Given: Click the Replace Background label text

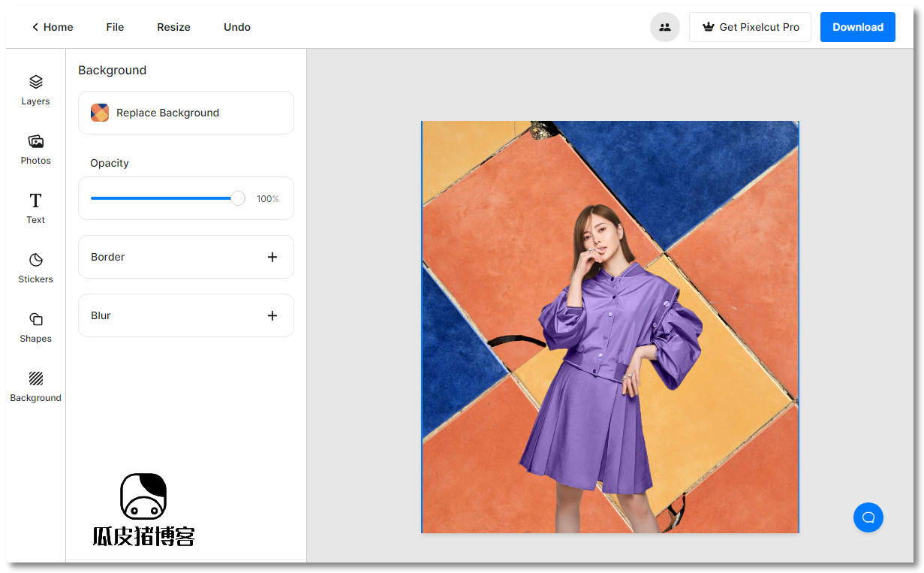Looking at the screenshot, I should [167, 113].
